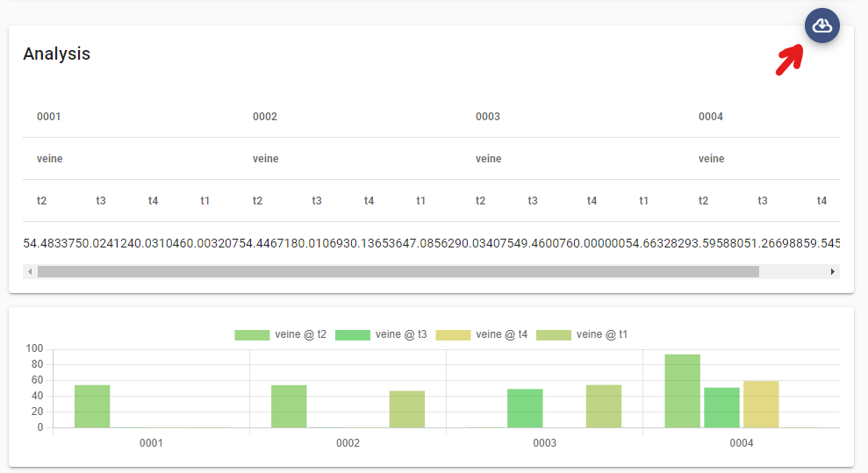Click the 'veine' cell under 0003
This screenshot has height=473, width=868.
pos(488,159)
